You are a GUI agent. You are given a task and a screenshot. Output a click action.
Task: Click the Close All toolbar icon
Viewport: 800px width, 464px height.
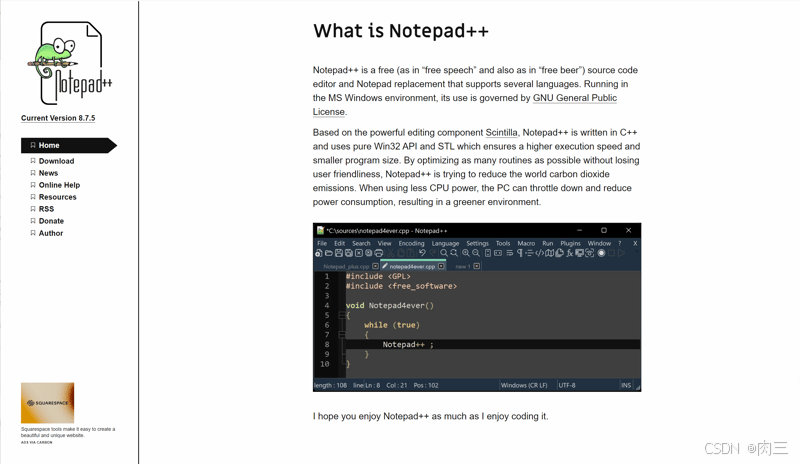pyautogui.click(x=368, y=253)
